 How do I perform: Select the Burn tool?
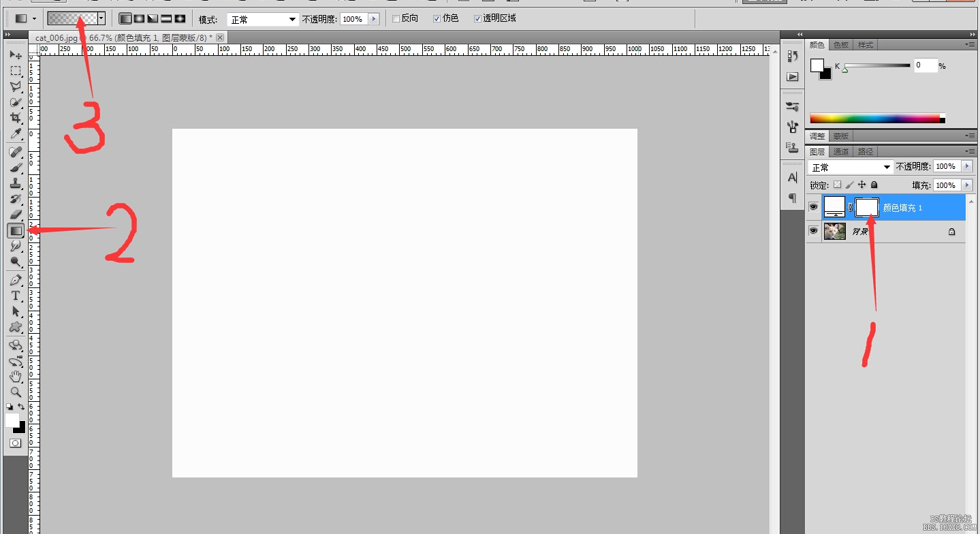(x=16, y=262)
